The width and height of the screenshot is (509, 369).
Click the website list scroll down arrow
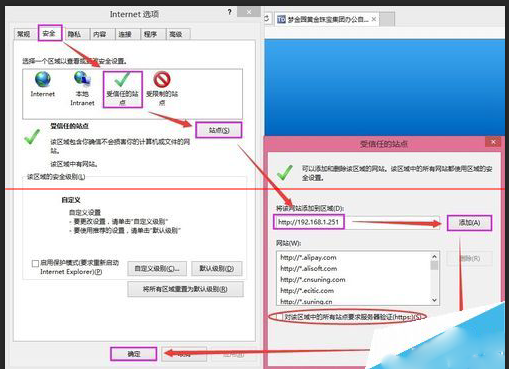point(434,300)
